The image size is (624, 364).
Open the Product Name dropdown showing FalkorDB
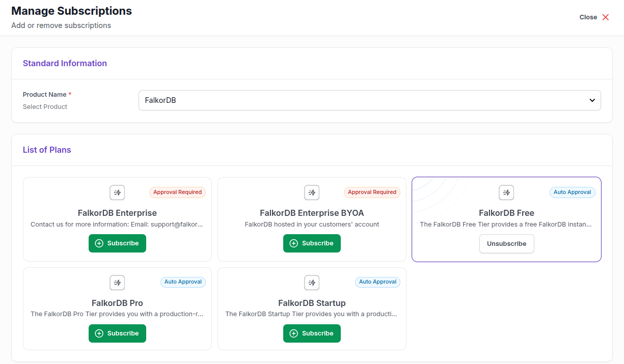(370, 100)
